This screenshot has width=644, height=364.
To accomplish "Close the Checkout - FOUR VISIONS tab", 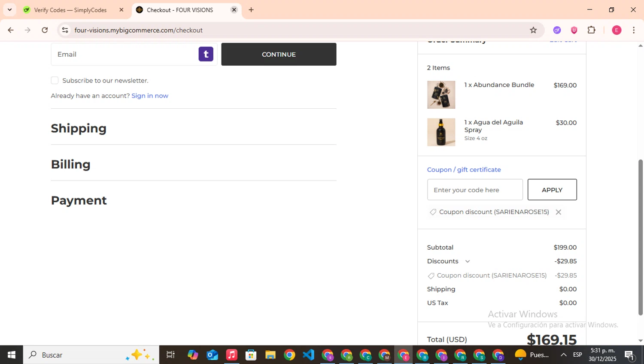I will (x=234, y=10).
